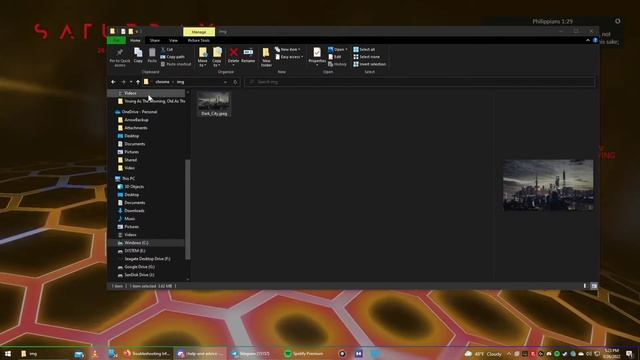This screenshot has height=360, width=640.
Task: Click the blue Help question icon
Action: pos(595,40)
